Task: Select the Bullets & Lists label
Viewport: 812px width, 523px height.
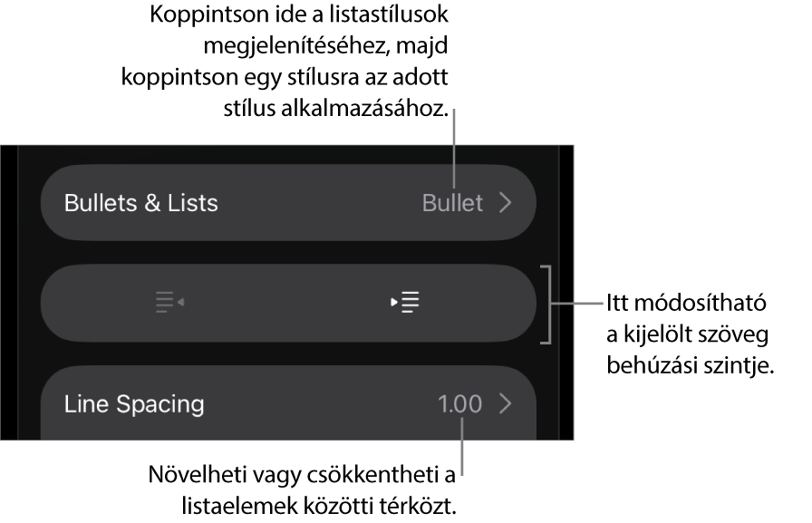Action: tap(141, 203)
